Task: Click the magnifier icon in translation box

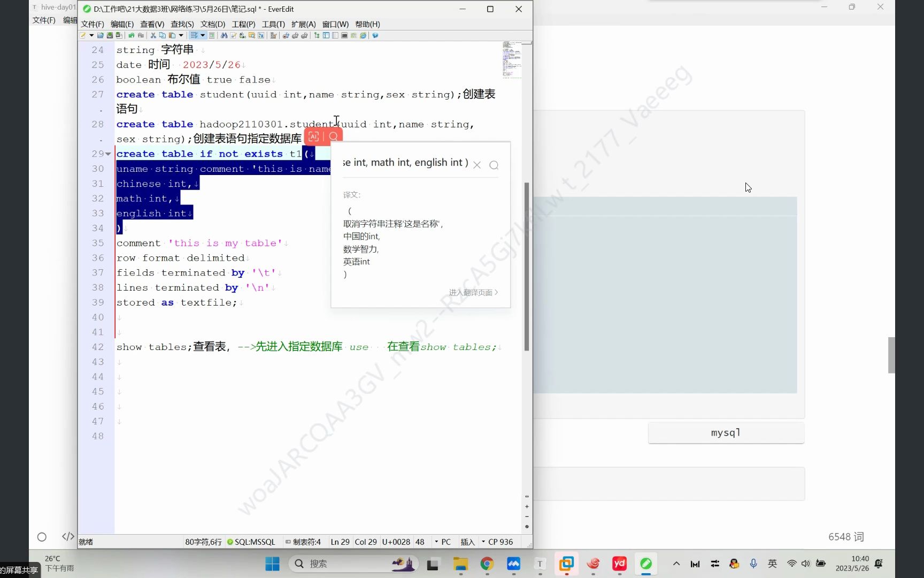Action: [x=494, y=165]
